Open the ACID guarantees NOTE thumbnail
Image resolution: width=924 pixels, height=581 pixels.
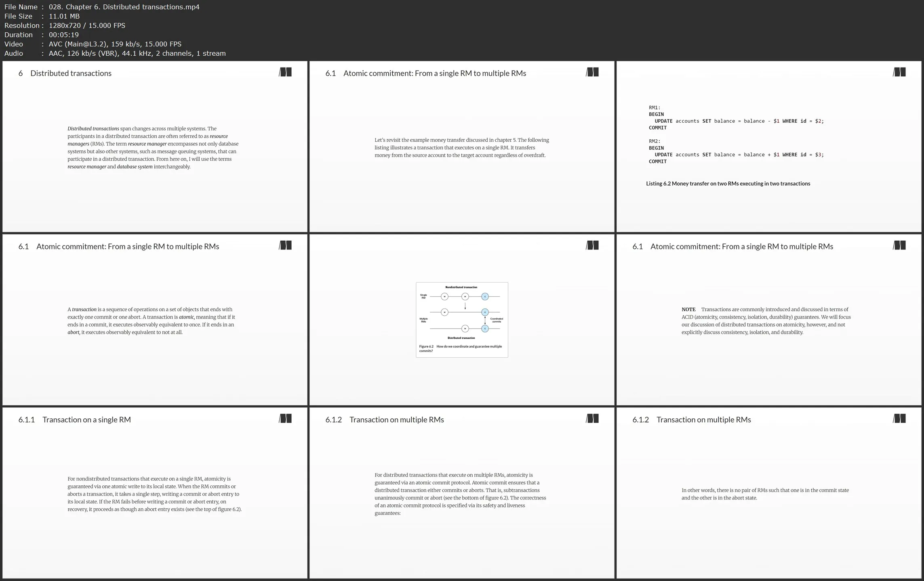tap(766, 321)
